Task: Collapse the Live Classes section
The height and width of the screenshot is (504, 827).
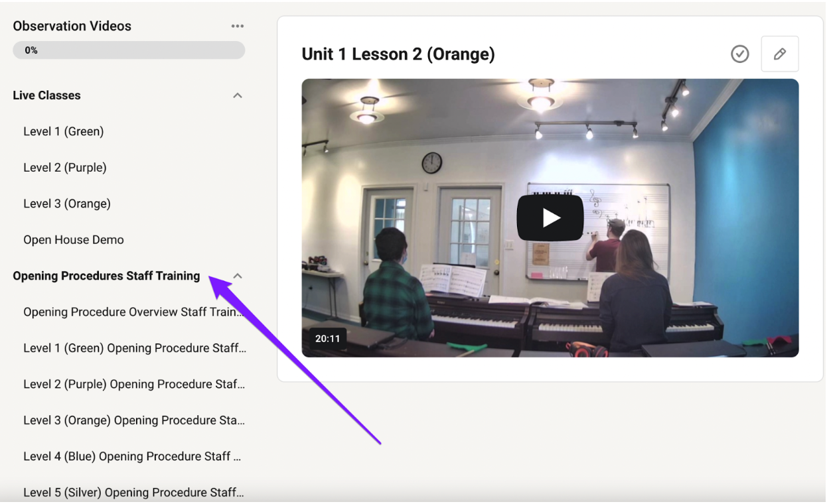Action: [238, 95]
